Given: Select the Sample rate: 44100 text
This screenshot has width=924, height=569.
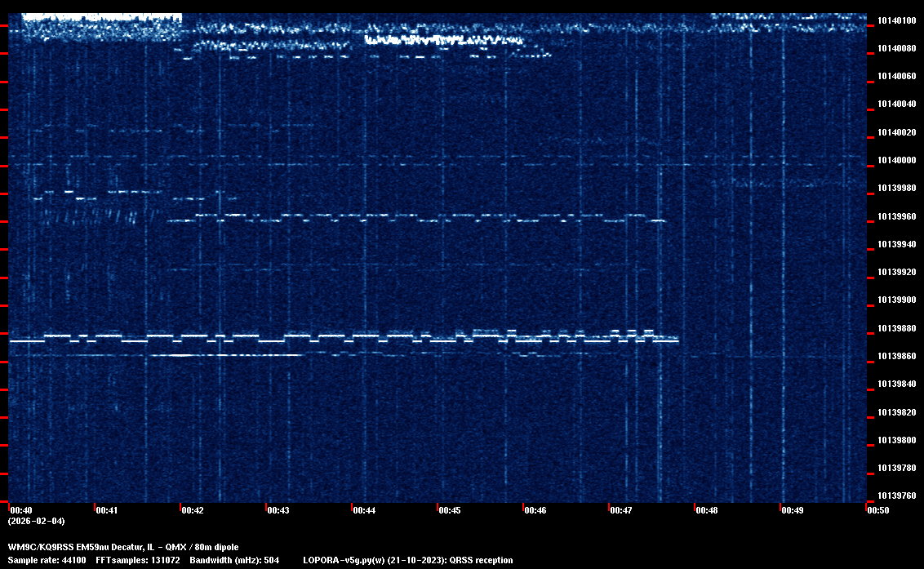Looking at the screenshot, I should coord(47,560).
